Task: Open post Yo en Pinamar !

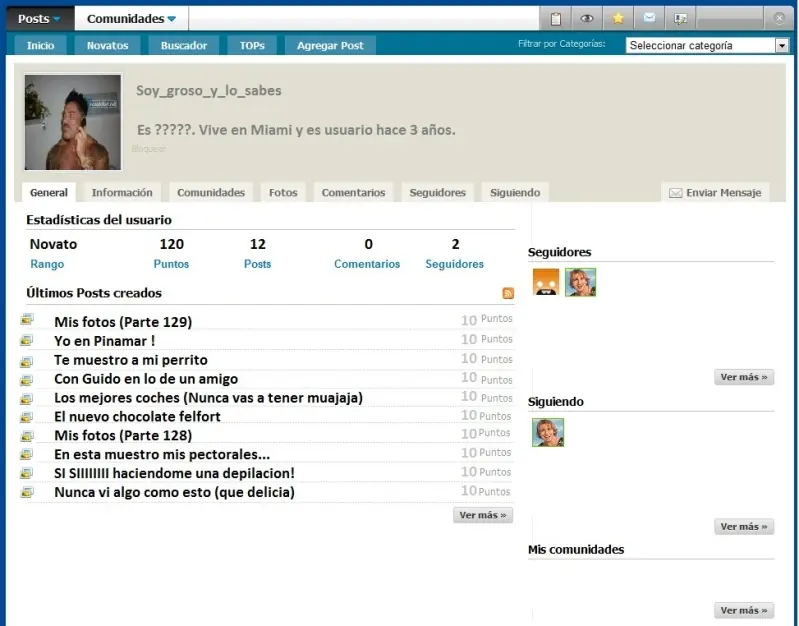Action: [x=104, y=341]
